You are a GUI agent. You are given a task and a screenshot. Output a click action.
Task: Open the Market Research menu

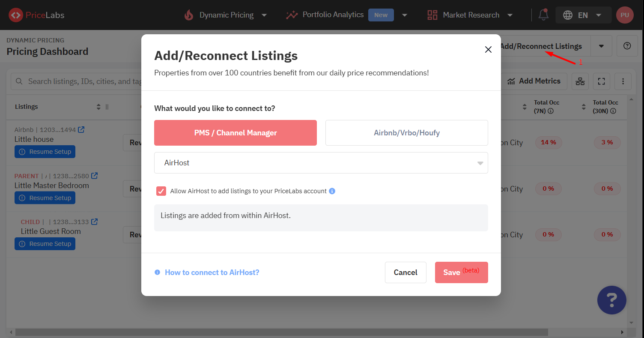click(x=470, y=15)
